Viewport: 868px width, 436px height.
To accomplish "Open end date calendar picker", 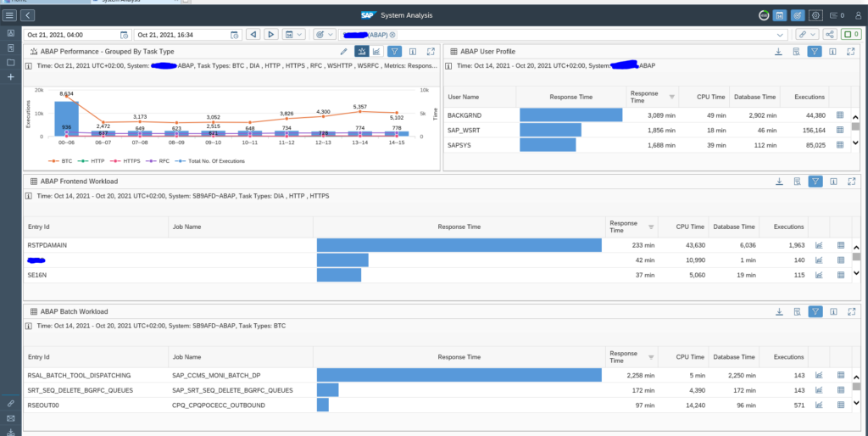I will coord(235,34).
